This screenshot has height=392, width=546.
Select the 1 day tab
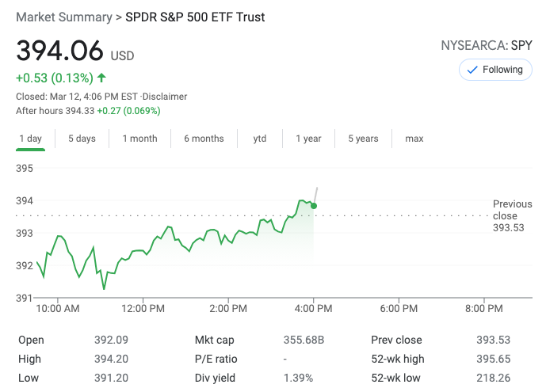click(30, 139)
